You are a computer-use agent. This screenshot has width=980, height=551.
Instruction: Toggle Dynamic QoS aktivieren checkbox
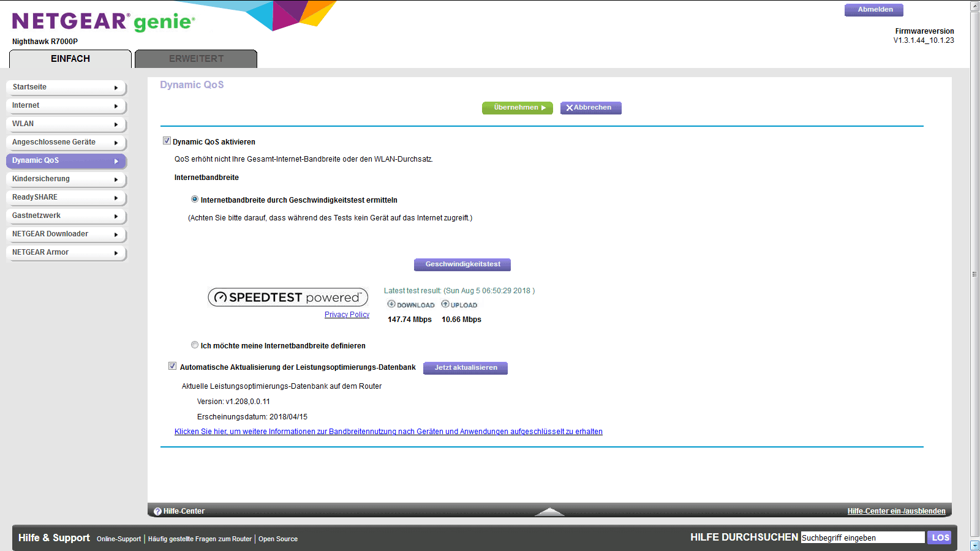click(167, 141)
